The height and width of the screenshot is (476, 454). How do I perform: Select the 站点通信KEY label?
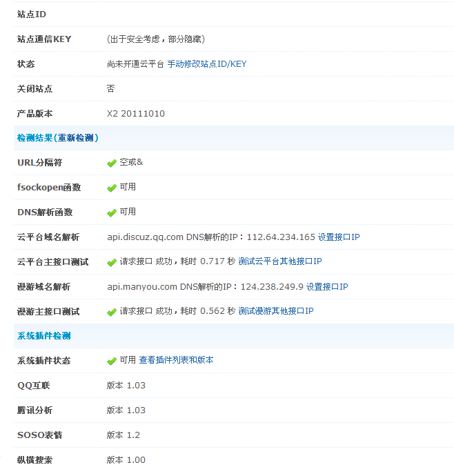tap(44, 39)
